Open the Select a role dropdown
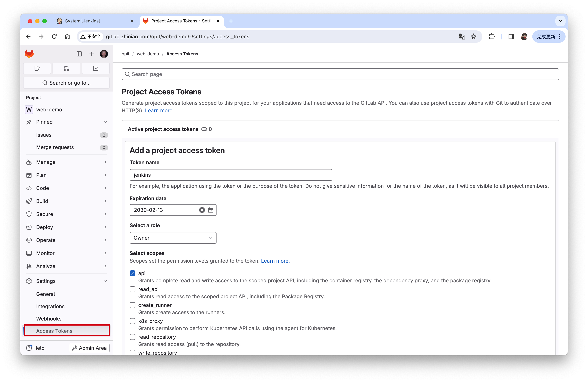Viewport: 588px width, 382px height. tap(173, 238)
